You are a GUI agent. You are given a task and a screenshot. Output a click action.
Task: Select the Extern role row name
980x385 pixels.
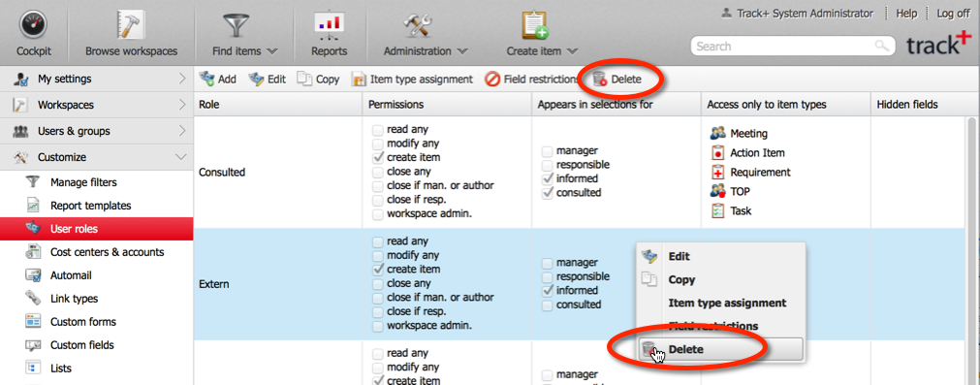coord(214,284)
